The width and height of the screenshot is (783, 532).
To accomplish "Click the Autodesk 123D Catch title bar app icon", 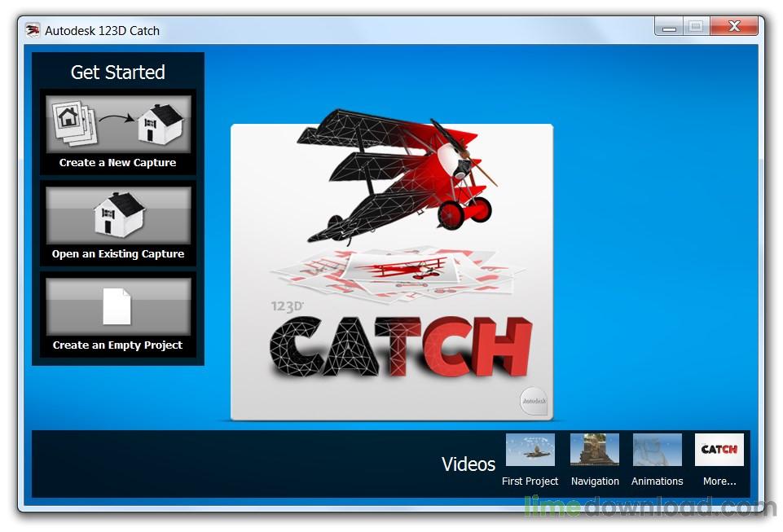I will point(33,30).
